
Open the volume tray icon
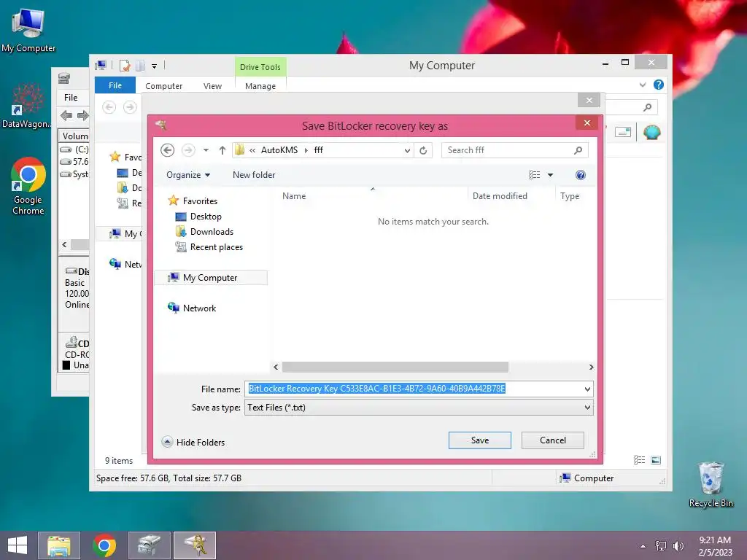click(678, 545)
